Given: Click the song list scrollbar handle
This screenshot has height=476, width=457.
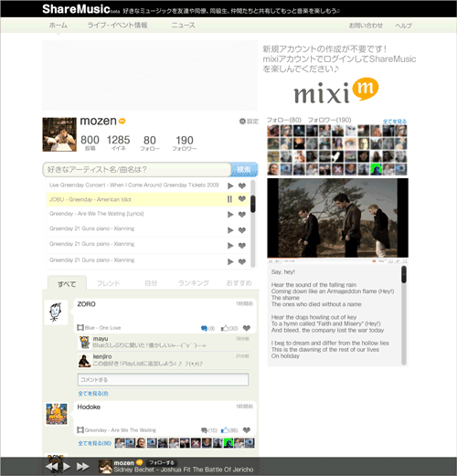Looking at the screenshot, I should pos(253,204).
